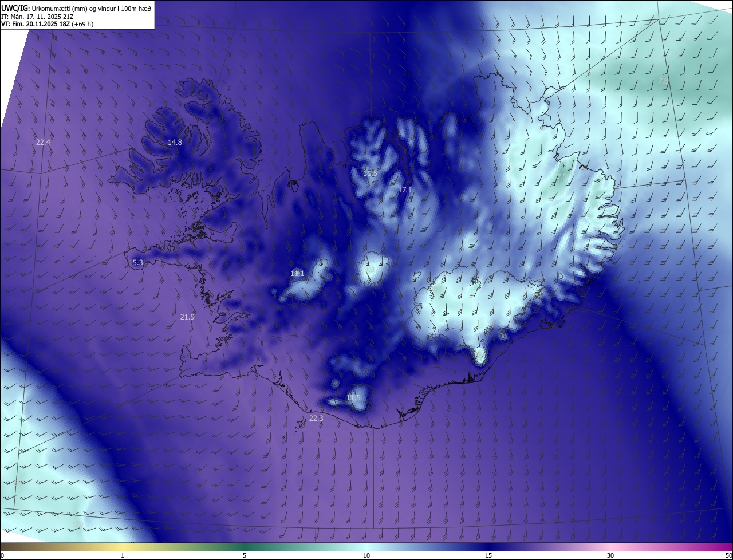Click the '5' label on the color scale
The width and height of the screenshot is (733, 560).
tap(245, 556)
